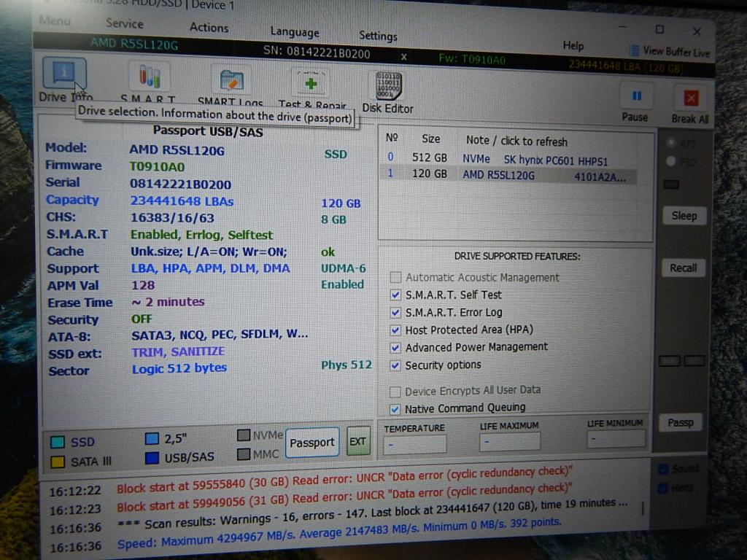747x560 pixels.
Task: Toggle S.M.A.R.T. Error Log checkbox
Action: click(x=395, y=312)
